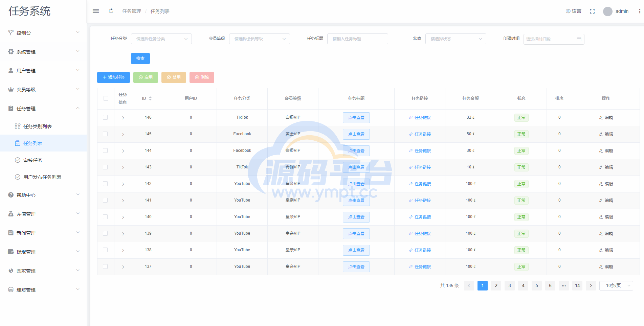Screen dimensions: 644x326
Task: Check the select-all header checkbox
Action: pos(106,98)
